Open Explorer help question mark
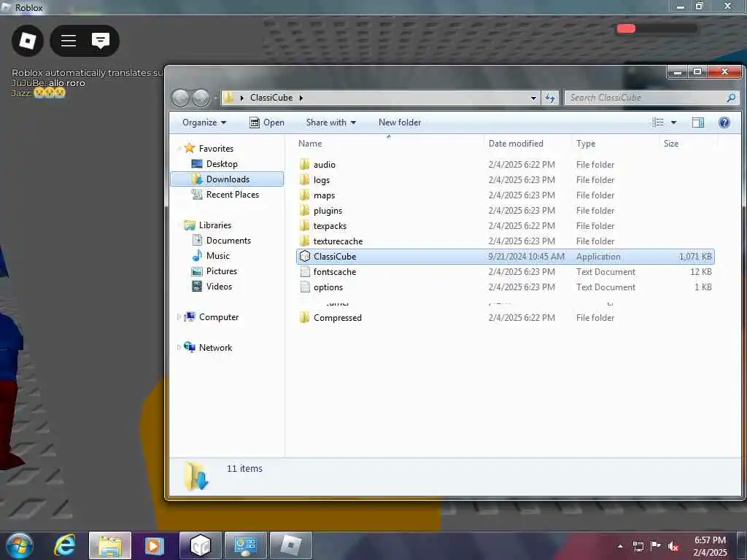This screenshot has width=747, height=560. pos(724,122)
